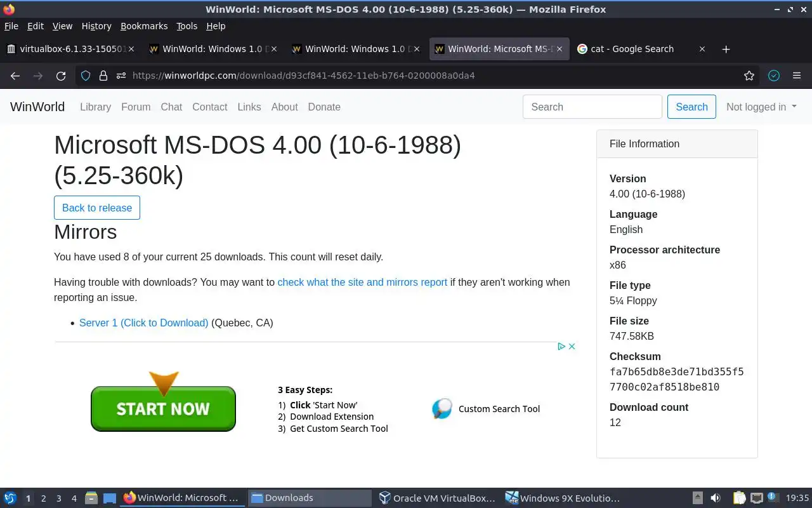Switch to workspace 2 in taskbar
This screenshot has height=508, width=812.
click(x=43, y=498)
